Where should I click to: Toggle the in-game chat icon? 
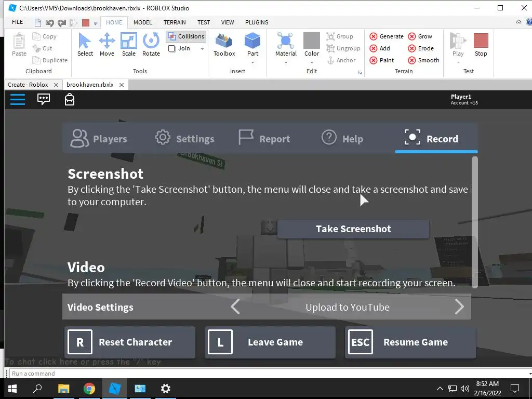click(x=44, y=99)
